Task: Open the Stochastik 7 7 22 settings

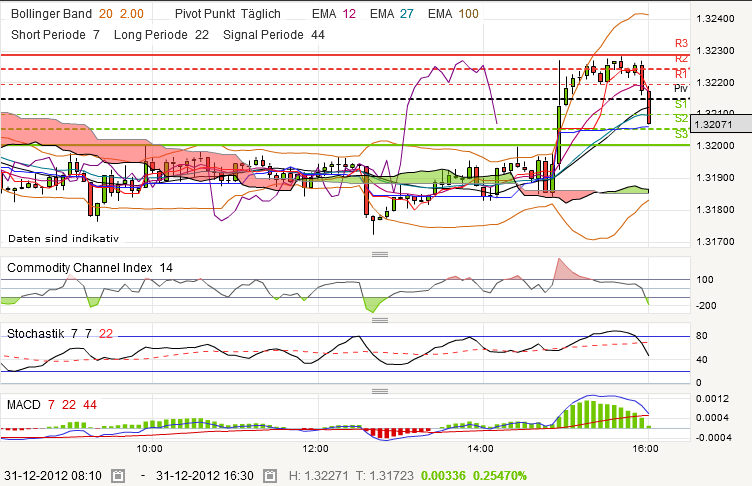Action: pos(60,332)
